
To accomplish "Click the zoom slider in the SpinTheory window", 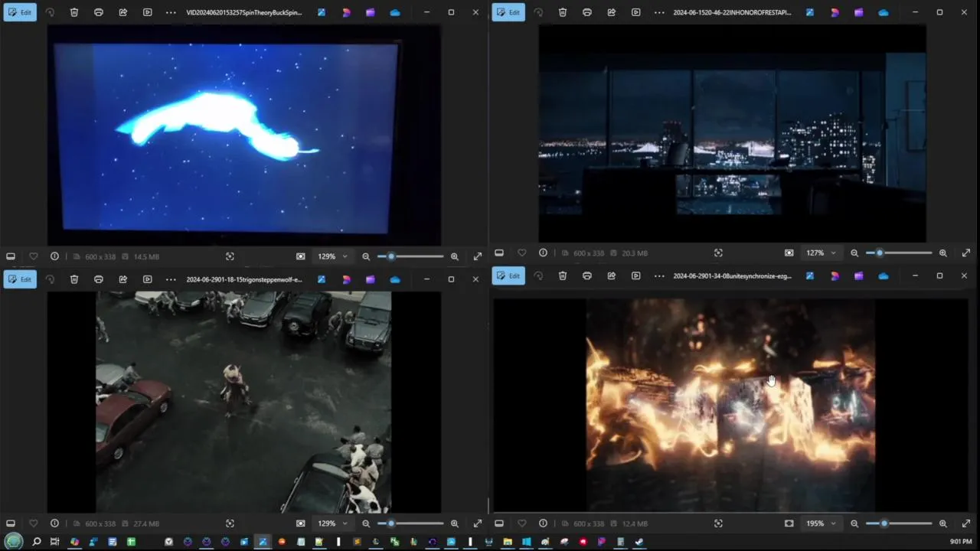I will pyautogui.click(x=410, y=256).
